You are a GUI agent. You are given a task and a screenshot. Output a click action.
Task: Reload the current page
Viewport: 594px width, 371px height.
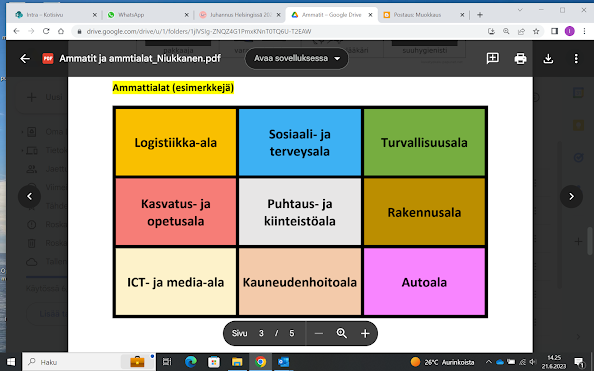[x=46, y=31]
